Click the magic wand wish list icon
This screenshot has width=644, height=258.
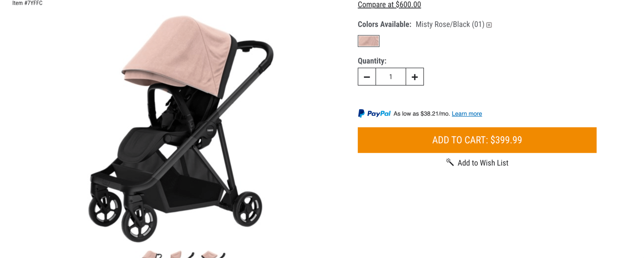(450, 162)
